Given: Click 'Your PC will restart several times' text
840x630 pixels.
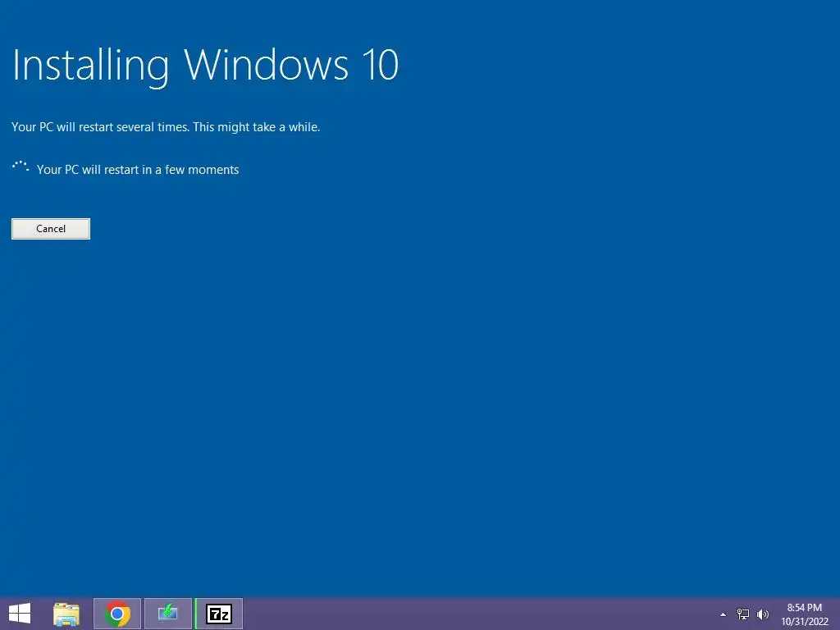Looking at the screenshot, I should pyautogui.click(x=166, y=127).
